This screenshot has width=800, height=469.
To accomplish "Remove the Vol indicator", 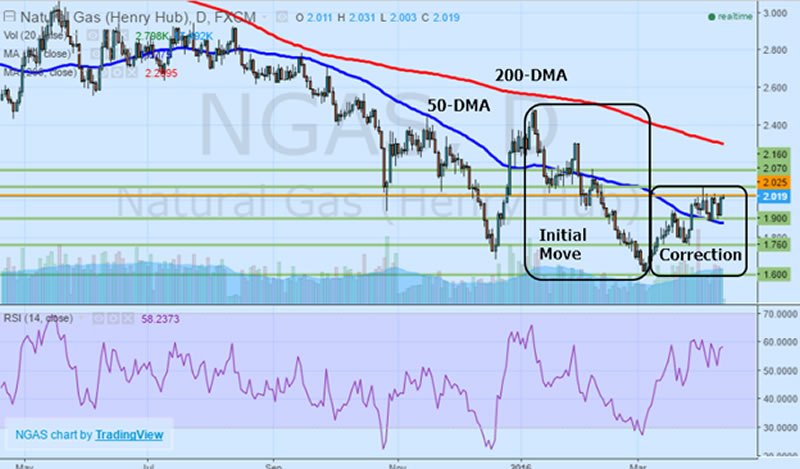I will 124,35.
